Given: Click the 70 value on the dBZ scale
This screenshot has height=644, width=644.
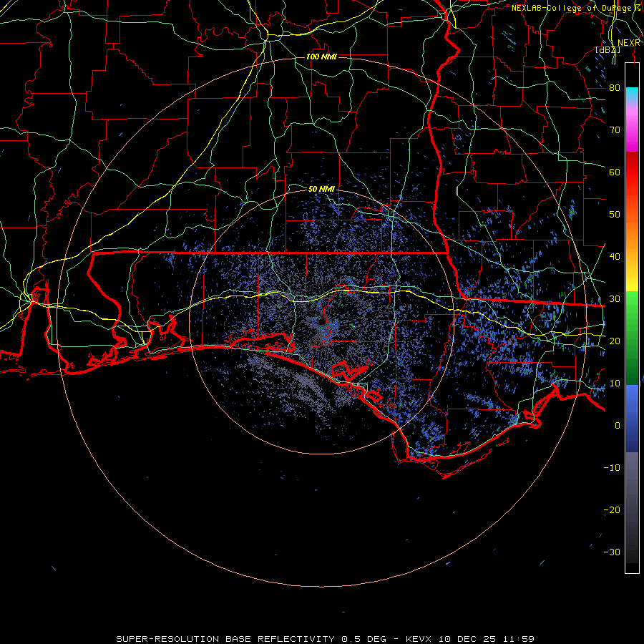Looking at the screenshot, I should [615, 130].
